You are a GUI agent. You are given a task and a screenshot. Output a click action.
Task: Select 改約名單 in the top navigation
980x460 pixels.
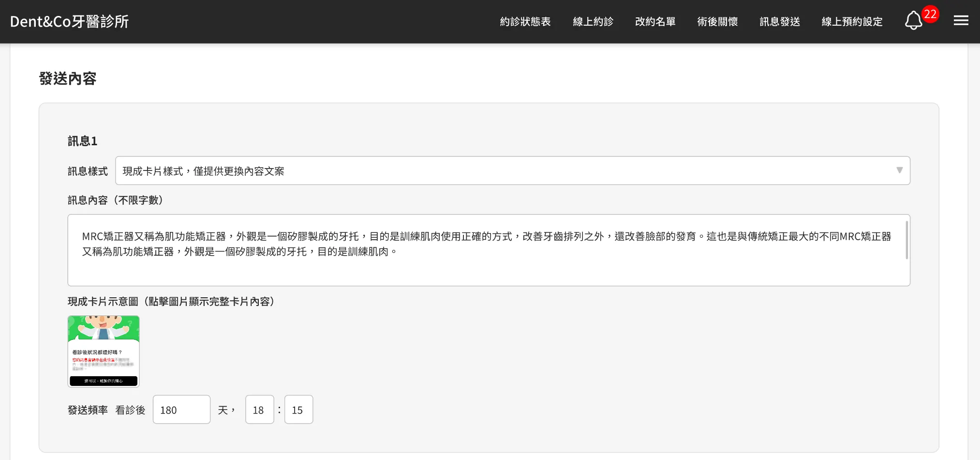(x=655, y=22)
